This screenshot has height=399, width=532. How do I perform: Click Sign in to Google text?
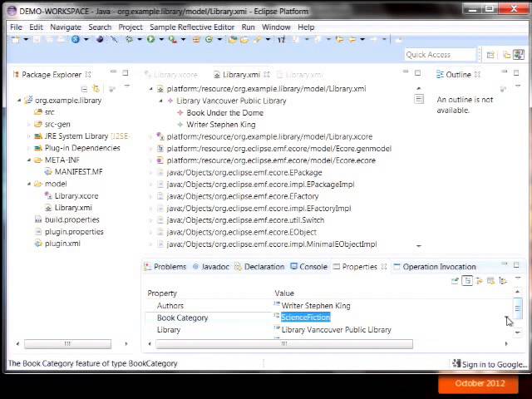[495, 364]
